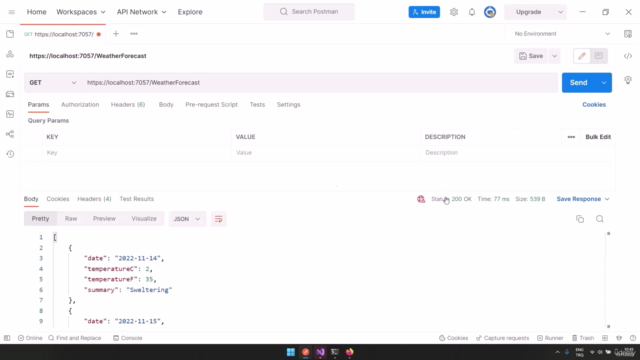Viewport: 640px width, 360px height.
Task: Open query params column options ellipsis
Action: click(x=571, y=137)
